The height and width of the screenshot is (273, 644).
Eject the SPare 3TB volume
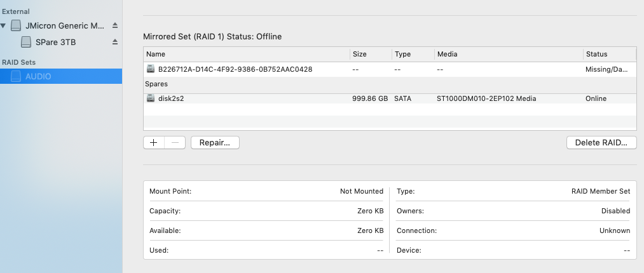click(115, 42)
